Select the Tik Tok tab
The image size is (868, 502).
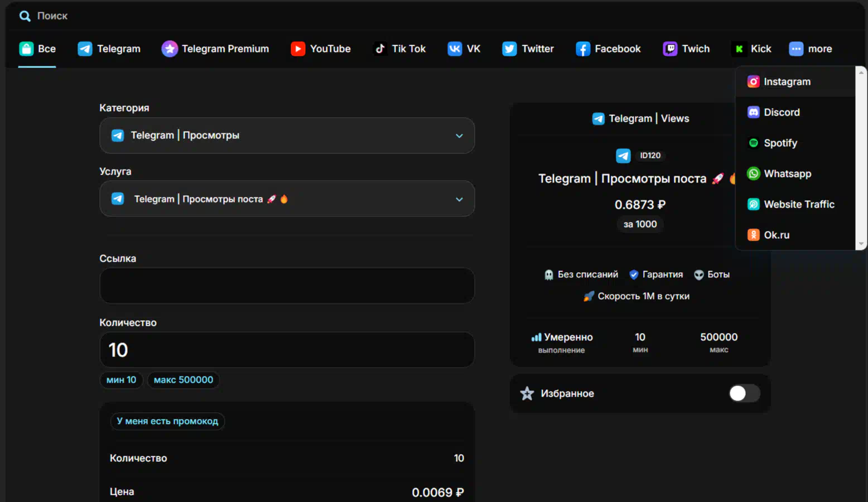click(x=399, y=49)
